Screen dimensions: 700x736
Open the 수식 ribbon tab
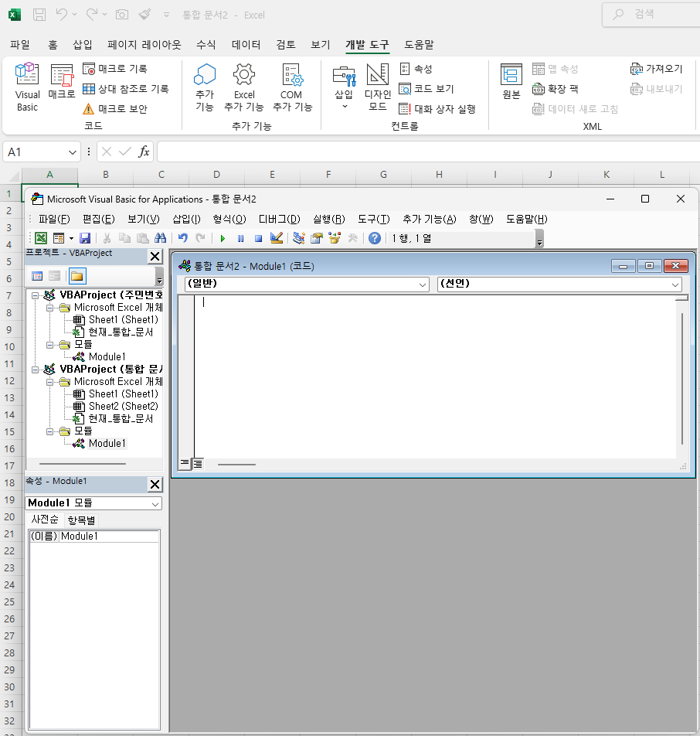click(206, 45)
